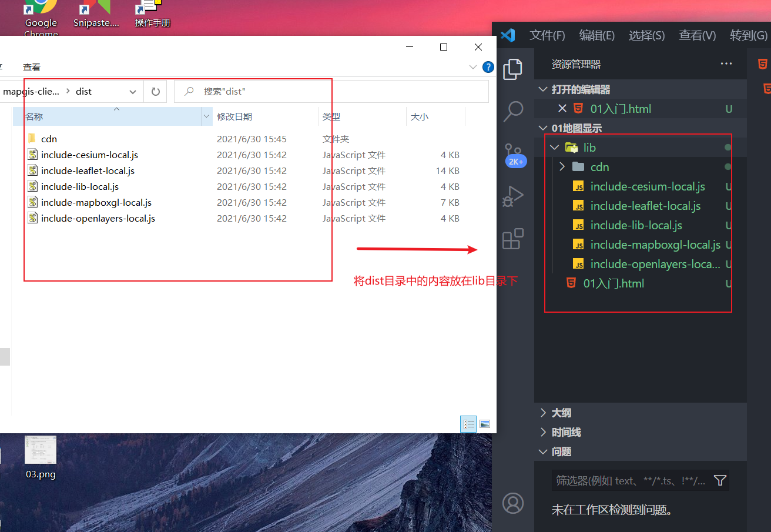
Task: Open the help icon in File Explorer
Action: 488,67
